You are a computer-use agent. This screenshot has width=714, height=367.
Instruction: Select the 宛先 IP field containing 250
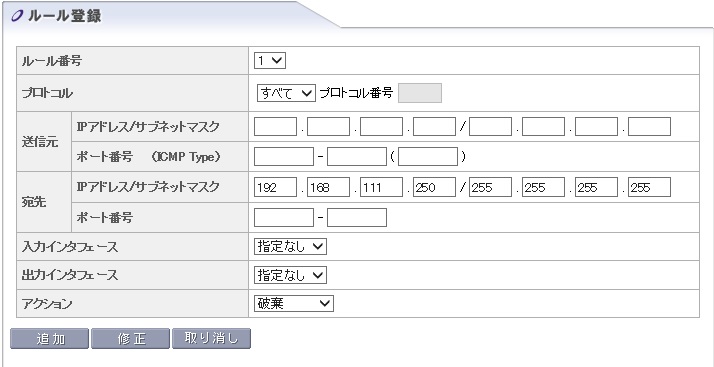click(x=434, y=187)
